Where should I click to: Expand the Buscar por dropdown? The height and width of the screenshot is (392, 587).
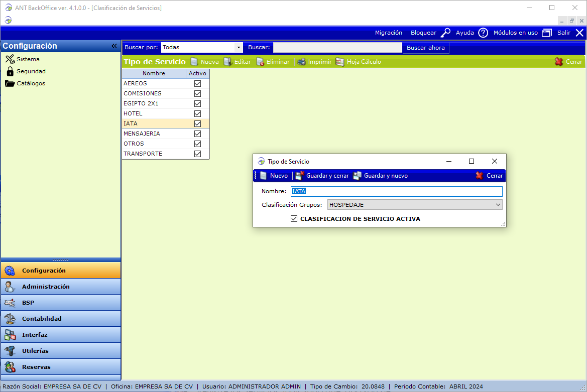tap(238, 47)
